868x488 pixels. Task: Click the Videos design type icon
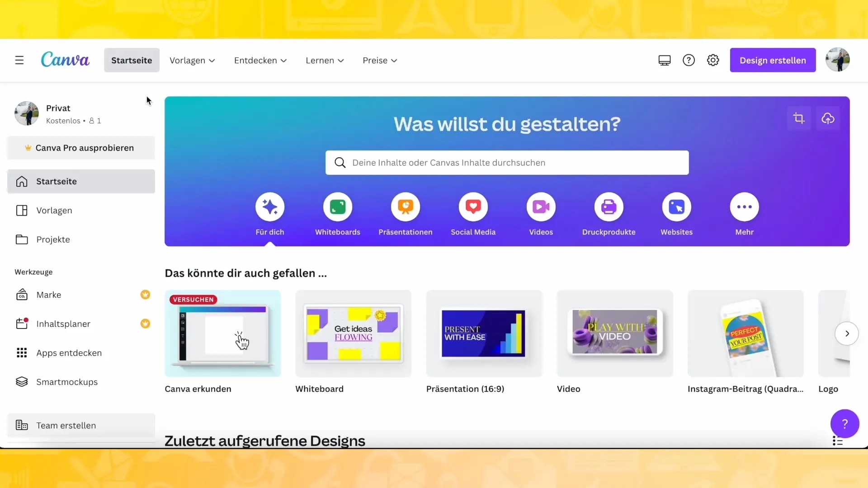coord(541,206)
